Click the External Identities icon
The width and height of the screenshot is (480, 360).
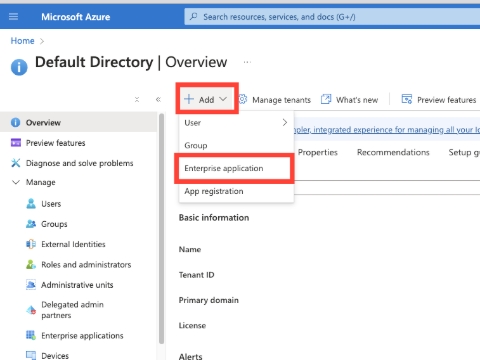(x=31, y=244)
